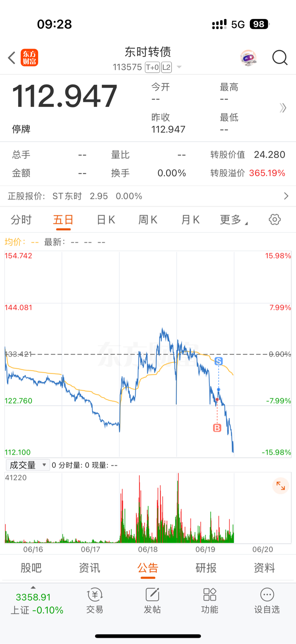Open the 交易 trade icon

94,601
